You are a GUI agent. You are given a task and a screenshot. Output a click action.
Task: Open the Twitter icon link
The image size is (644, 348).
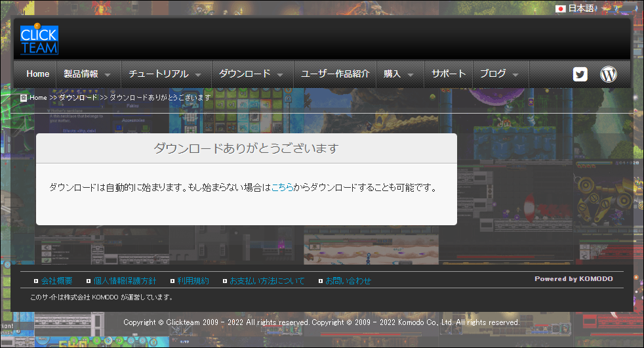click(x=580, y=74)
